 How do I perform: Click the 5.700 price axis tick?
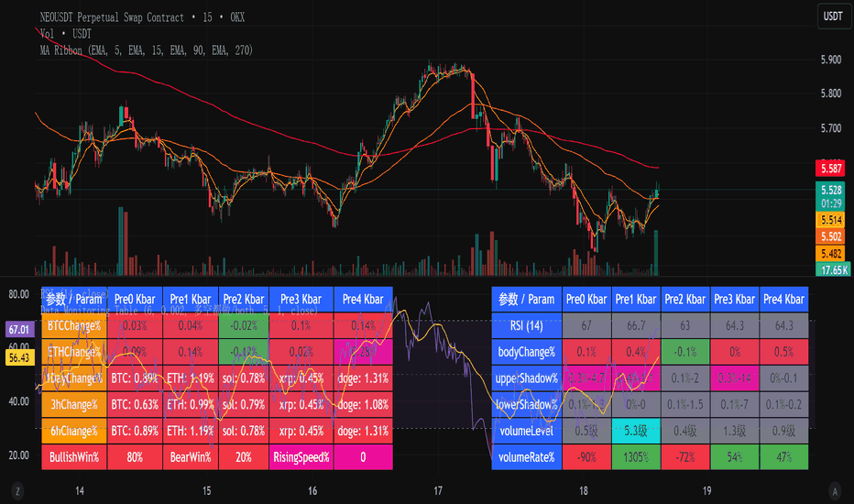tap(830, 128)
